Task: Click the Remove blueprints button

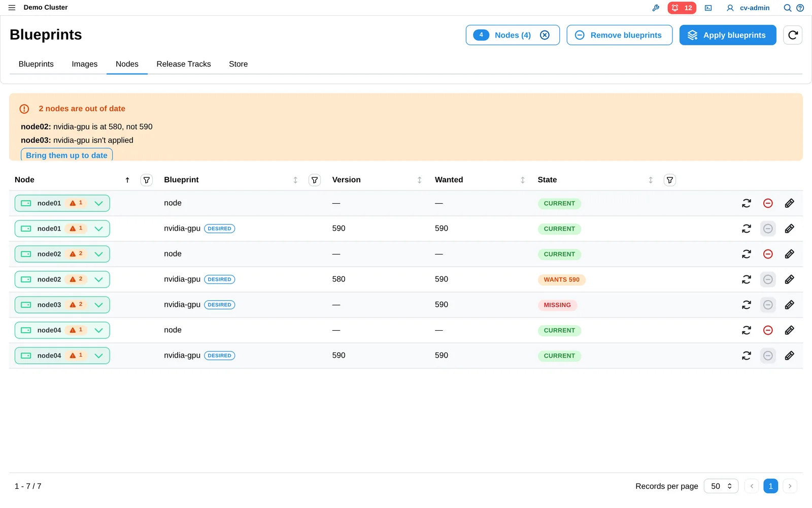Action: [619, 35]
